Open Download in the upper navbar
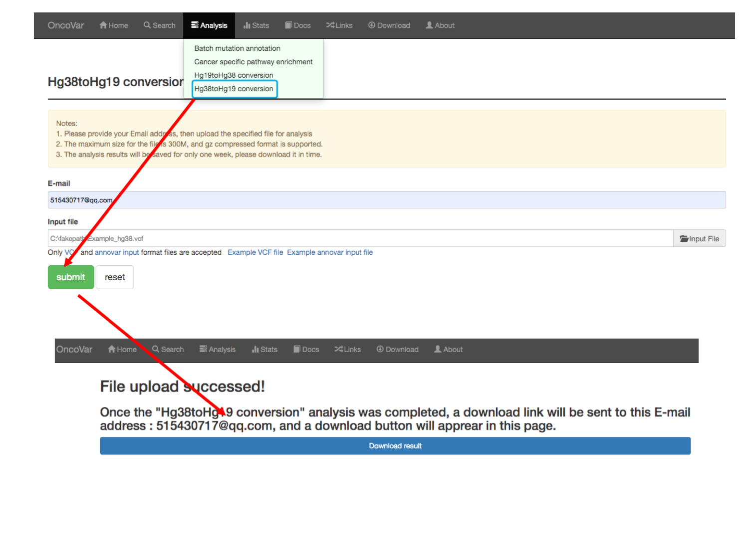Screen dimensions: 747x560 pos(389,25)
